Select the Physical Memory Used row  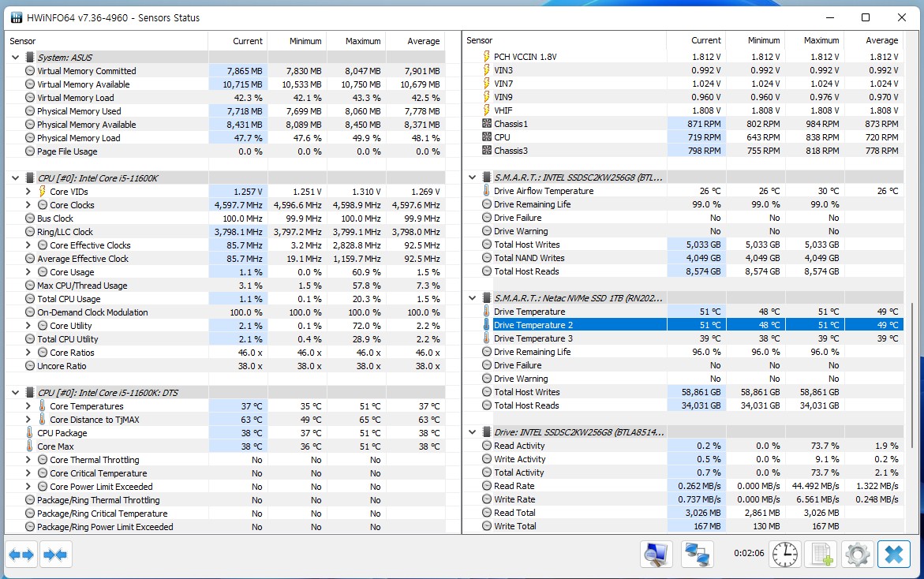[x=225, y=111]
